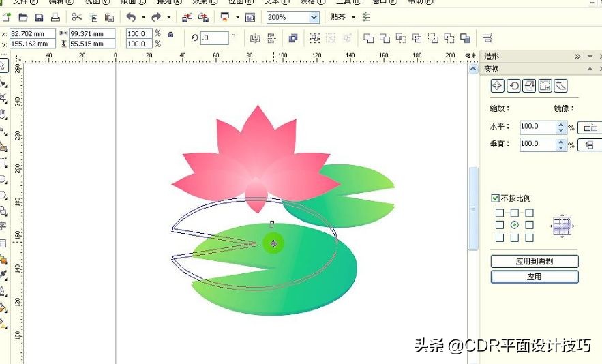The width and height of the screenshot is (602, 364).
Task: Open Align and Distribute from the property bar
Action: (x=487, y=38)
